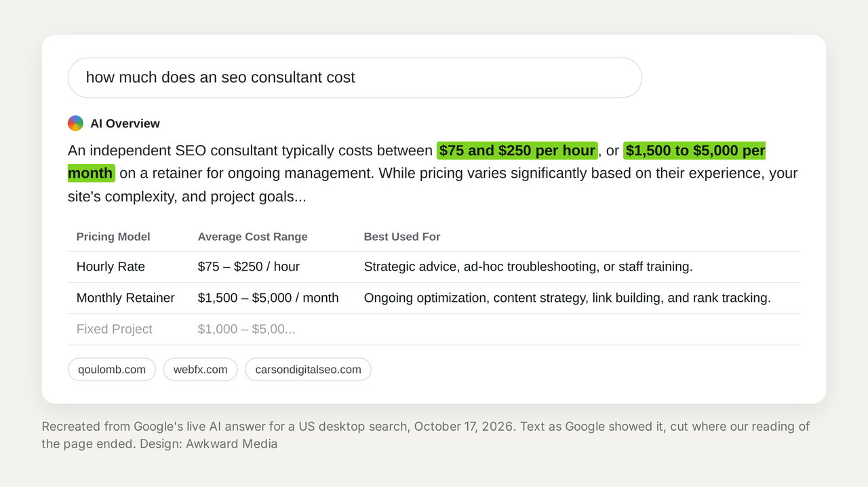Click the colorful AI Overview icon
This screenshot has height=487, width=868.
75,123
